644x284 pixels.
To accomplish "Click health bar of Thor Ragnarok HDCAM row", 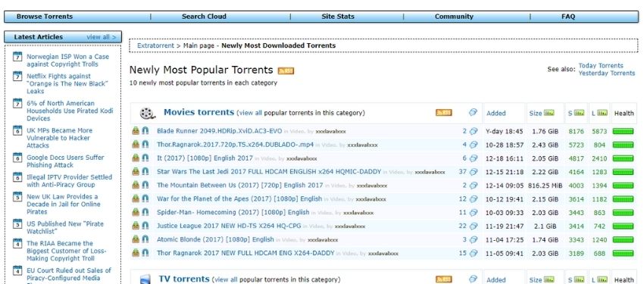I will click(623, 254).
